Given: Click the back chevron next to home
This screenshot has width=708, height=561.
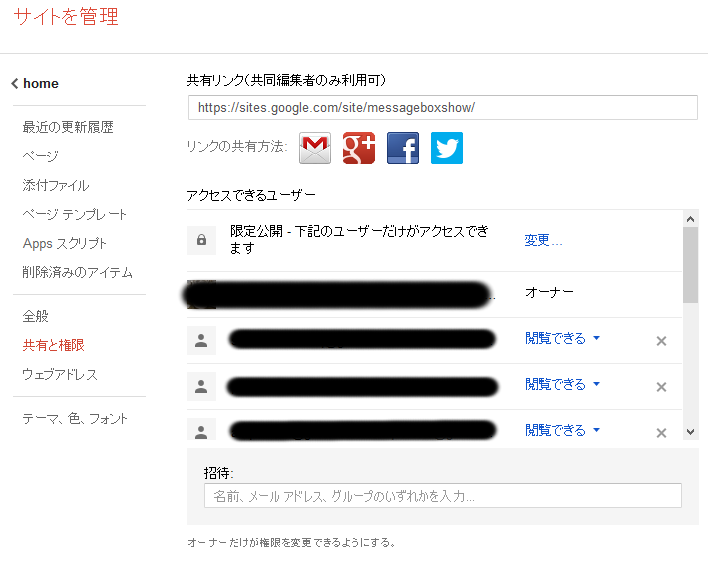Looking at the screenshot, I should click(x=15, y=84).
